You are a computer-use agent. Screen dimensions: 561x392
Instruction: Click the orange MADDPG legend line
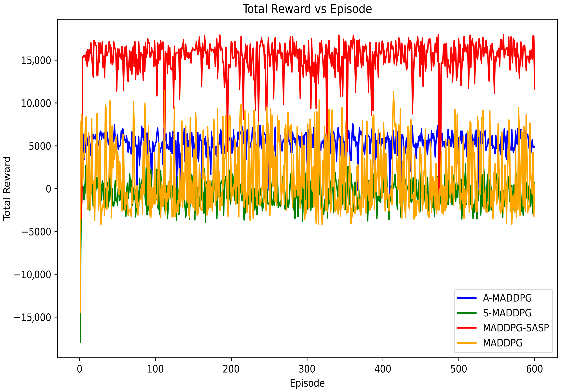point(467,343)
